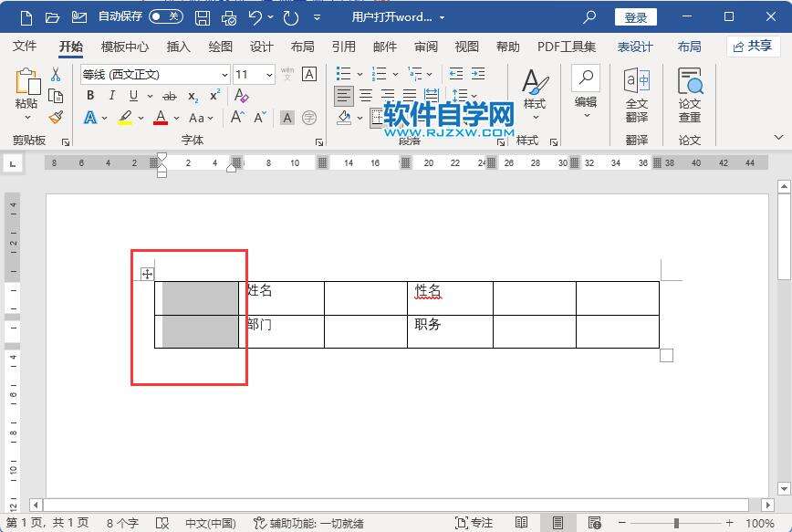Open the Insert (插入) ribbon tab
The image size is (792, 532).
179,47
